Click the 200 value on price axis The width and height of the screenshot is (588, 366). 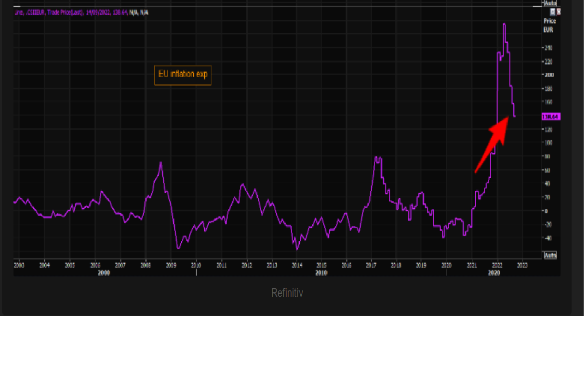[549, 75]
